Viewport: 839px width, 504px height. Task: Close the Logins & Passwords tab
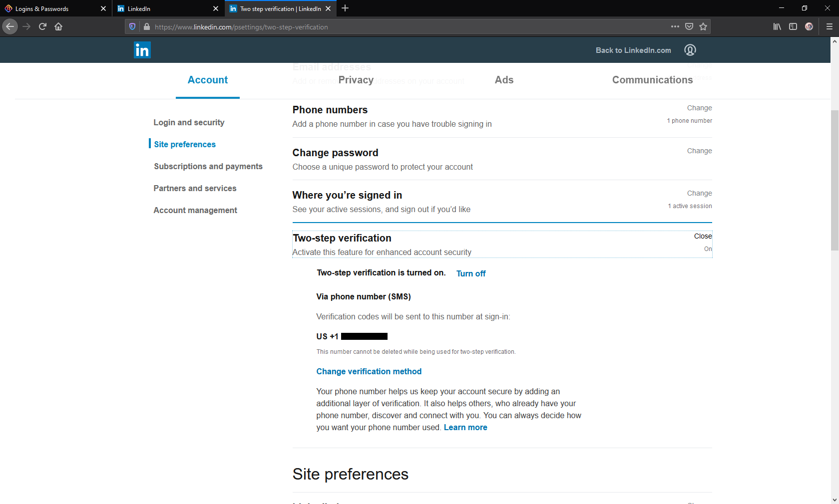(103, 8)
